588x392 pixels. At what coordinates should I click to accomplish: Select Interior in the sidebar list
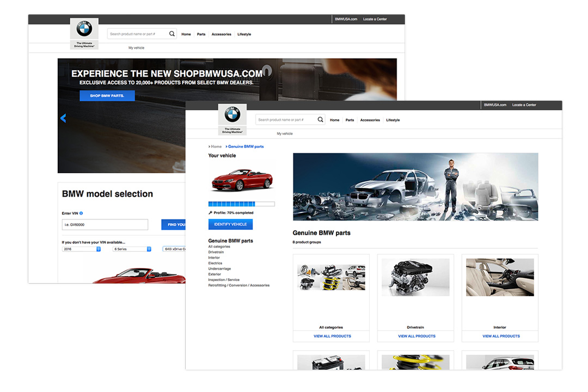(214, 258)
